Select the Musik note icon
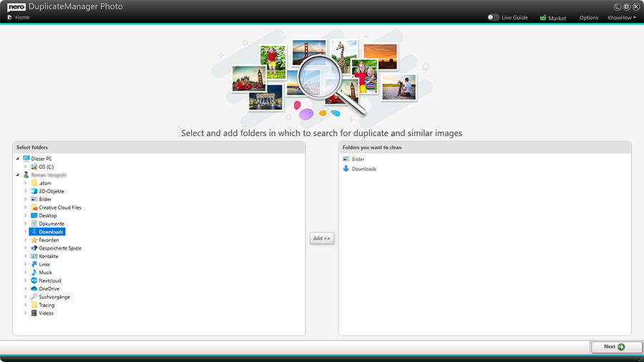 34,273
